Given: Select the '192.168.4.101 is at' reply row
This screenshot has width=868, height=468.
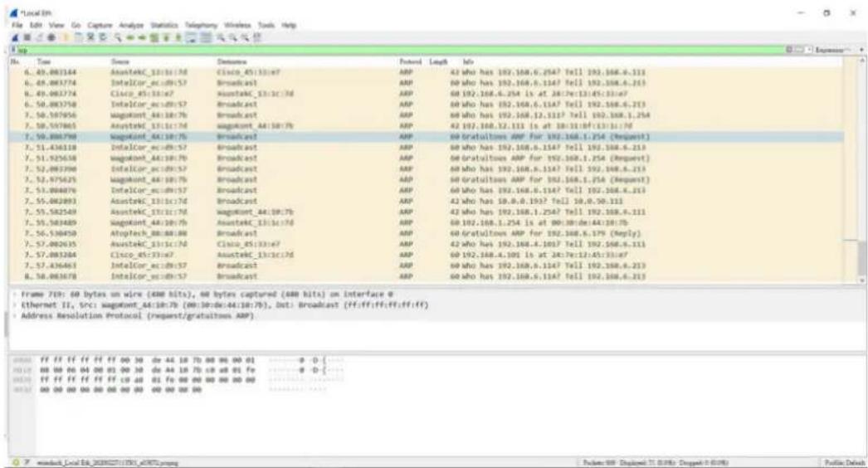Looking at the screenshot, I should [426, 255].
